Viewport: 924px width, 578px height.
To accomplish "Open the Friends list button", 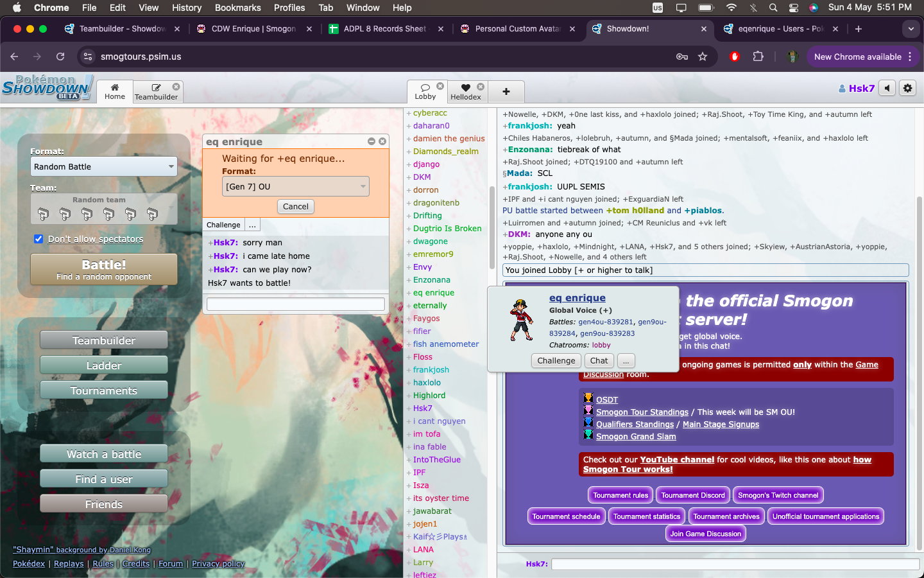I will click(104, 504).
